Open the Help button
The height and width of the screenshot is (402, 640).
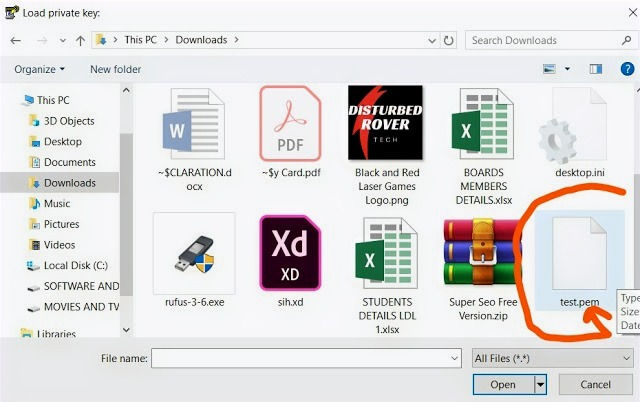627,69
